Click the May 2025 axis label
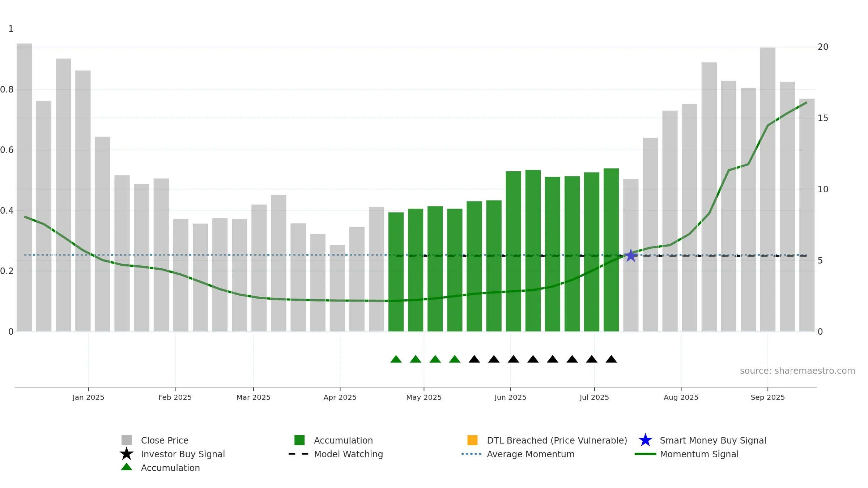 [424, 398]
